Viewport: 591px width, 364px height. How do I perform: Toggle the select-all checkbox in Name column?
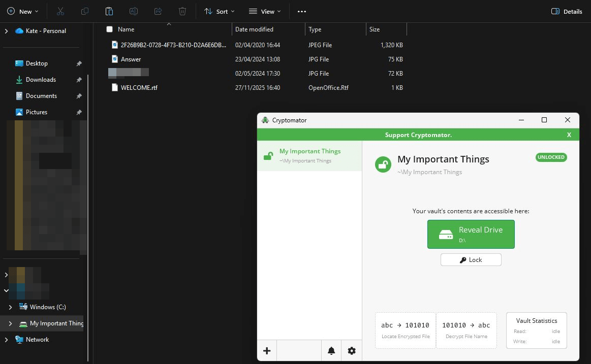click(109, 29)
